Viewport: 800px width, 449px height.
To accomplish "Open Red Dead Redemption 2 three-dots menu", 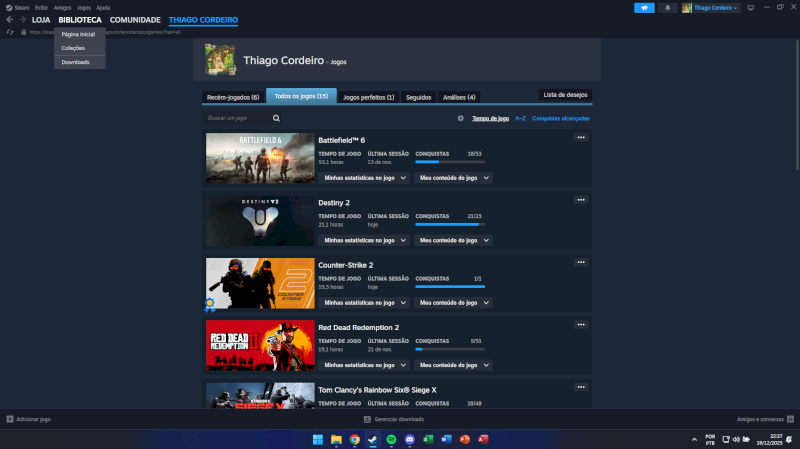I will click(580, 324).
